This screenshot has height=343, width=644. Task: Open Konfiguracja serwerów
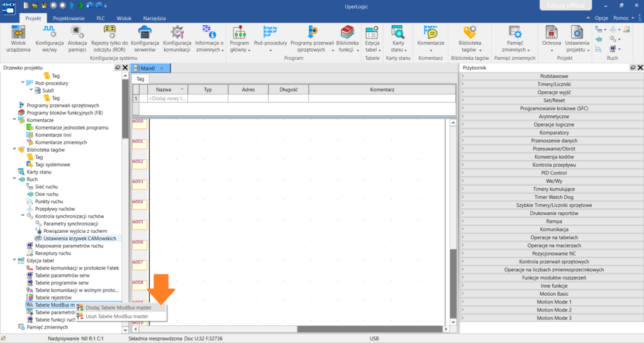(145, 38)
